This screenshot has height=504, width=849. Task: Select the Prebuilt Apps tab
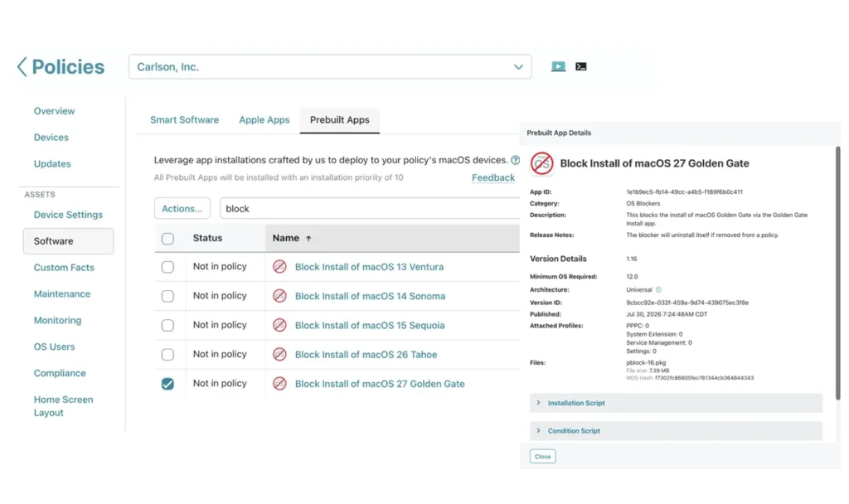pos(339,119)
